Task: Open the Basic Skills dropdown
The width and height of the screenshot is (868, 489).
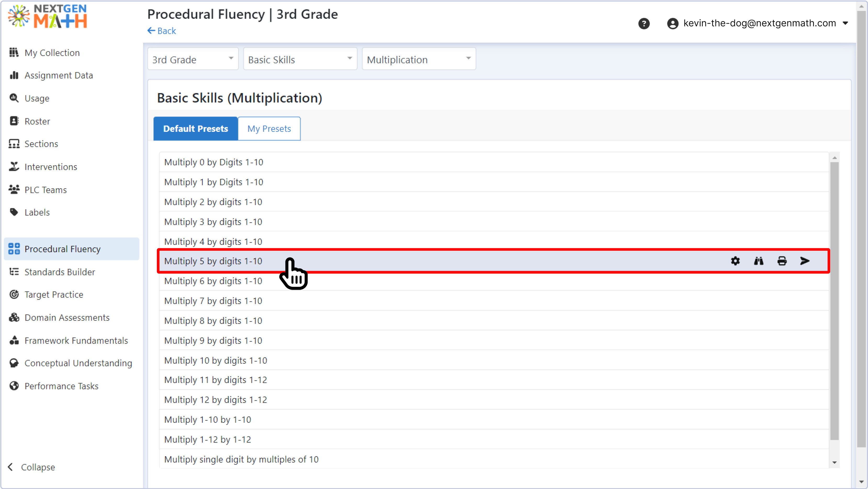Action: 300,59
